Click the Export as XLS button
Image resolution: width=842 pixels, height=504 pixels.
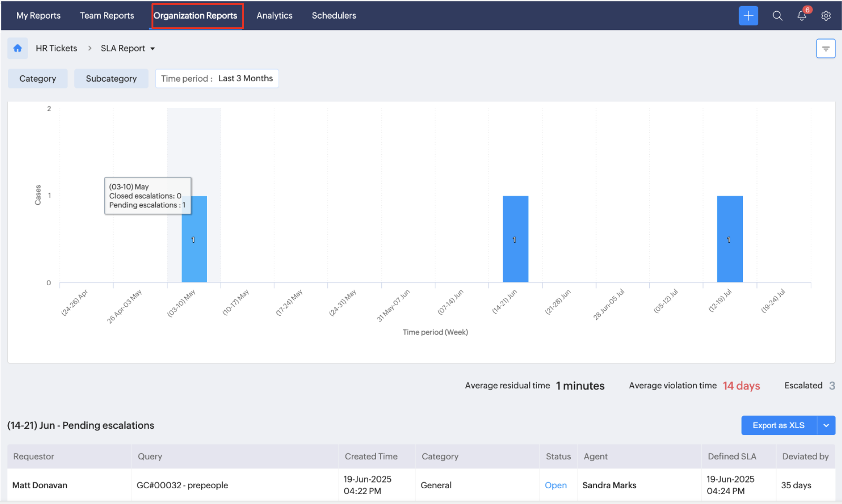(778, 425)
